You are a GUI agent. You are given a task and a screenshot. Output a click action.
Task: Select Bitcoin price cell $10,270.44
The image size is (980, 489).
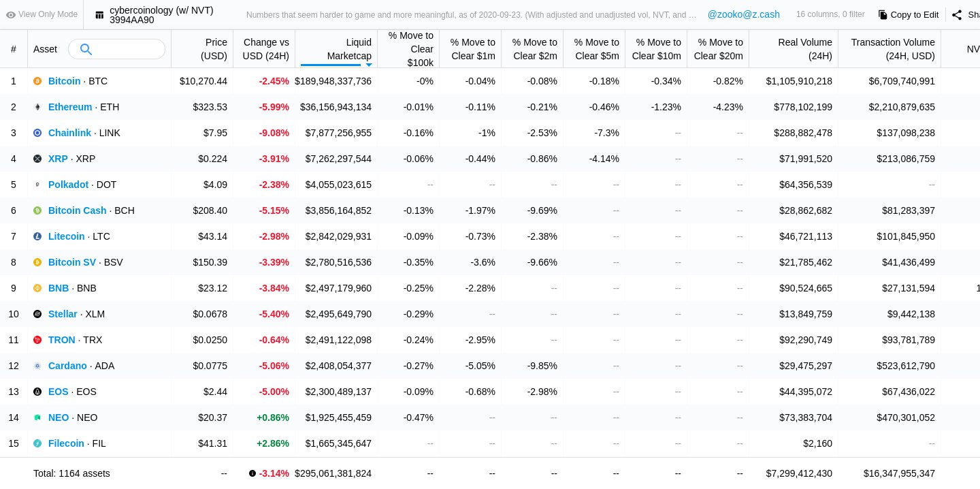coord(203,81)
